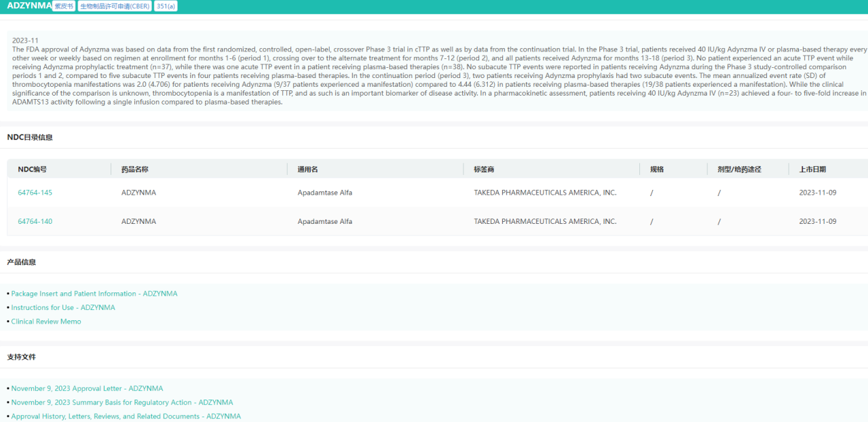Screen dimensions: 868x422
Task: Open Approval History, Letters, Reviews link
Action: 126,417
